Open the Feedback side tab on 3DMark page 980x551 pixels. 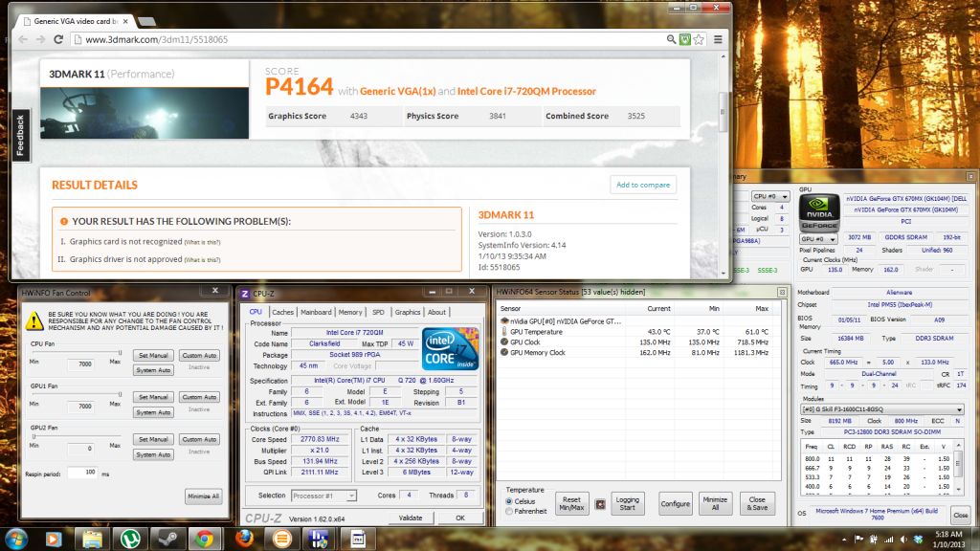[x=21, y=135]
